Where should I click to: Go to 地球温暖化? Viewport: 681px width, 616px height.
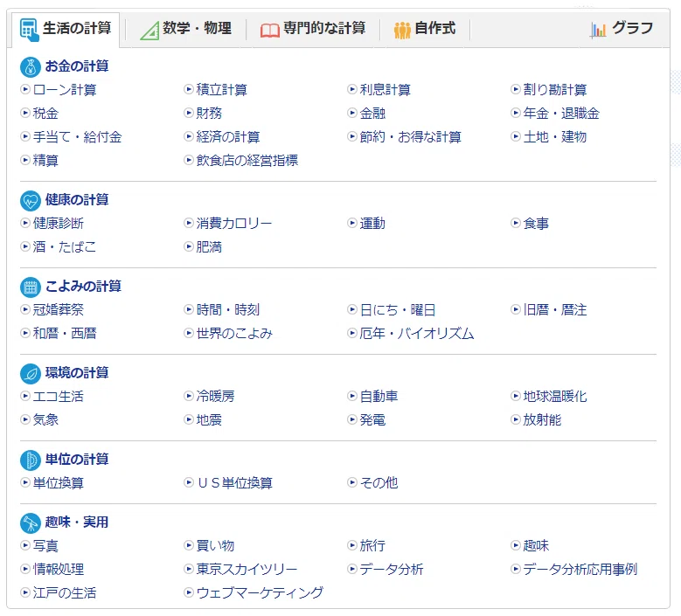pyautogui.click(x=555, y=396)
